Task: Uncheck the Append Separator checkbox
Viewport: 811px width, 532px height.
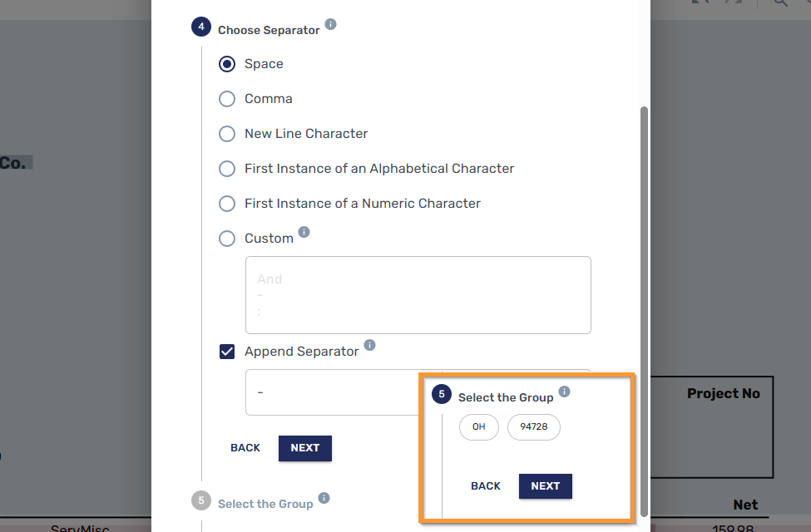Action: (227, 352)
